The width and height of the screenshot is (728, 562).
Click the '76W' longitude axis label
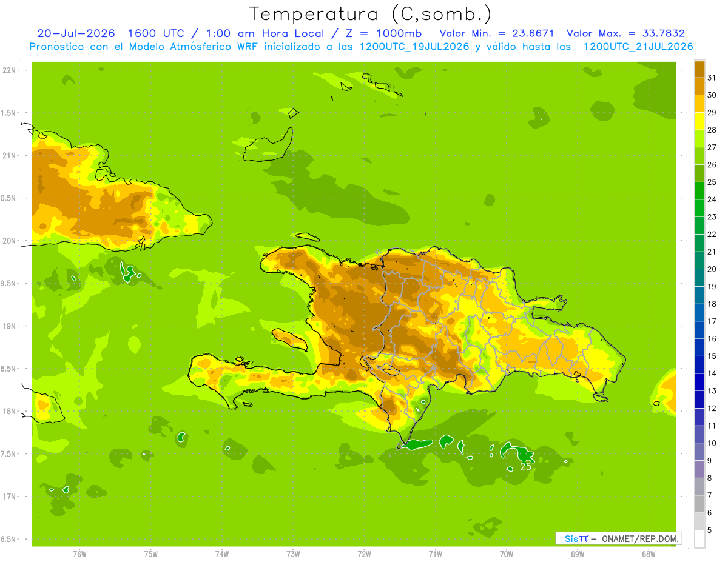pyautogui.click(x=79, y=554)
